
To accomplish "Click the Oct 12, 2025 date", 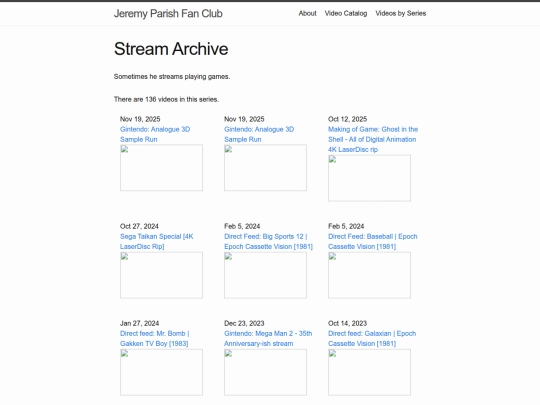I will click(347, 119).
